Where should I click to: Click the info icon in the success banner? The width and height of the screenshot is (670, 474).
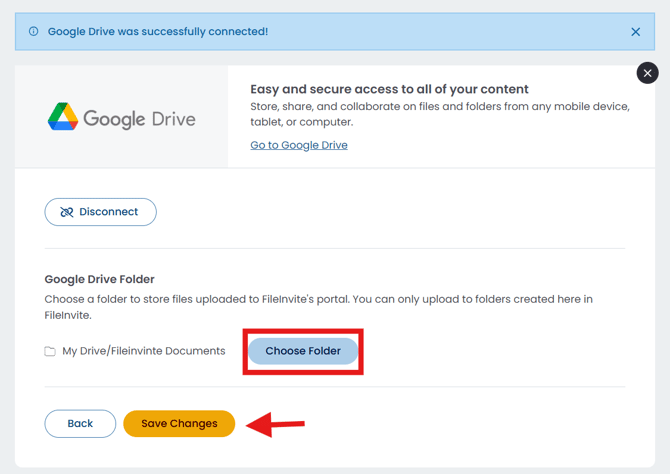coord(33,32)
